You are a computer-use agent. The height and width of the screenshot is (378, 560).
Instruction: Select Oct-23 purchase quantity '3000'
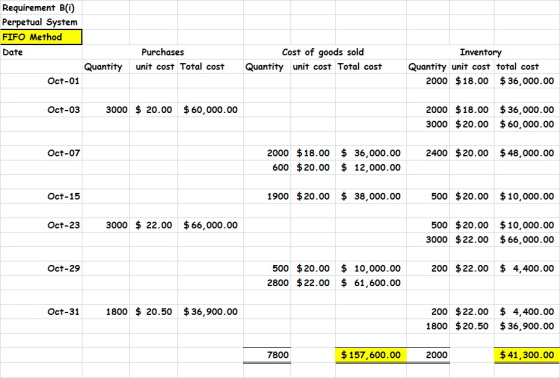[106, 225]
